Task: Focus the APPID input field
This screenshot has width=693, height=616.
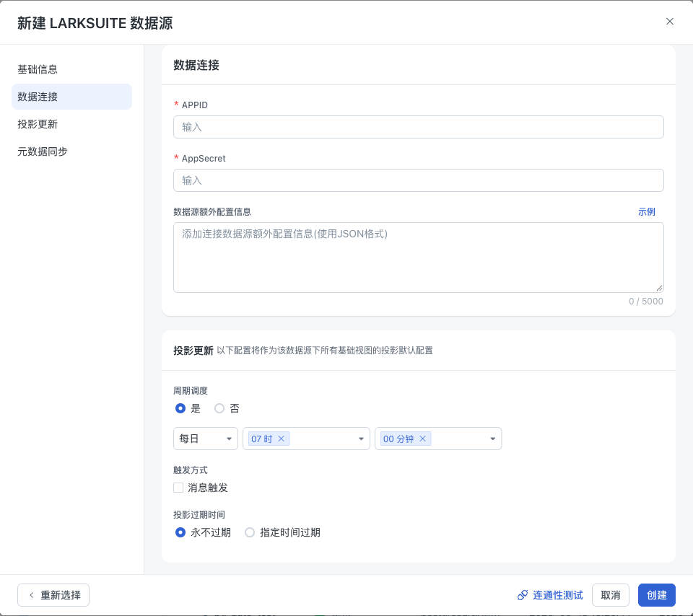Action: 419,127
